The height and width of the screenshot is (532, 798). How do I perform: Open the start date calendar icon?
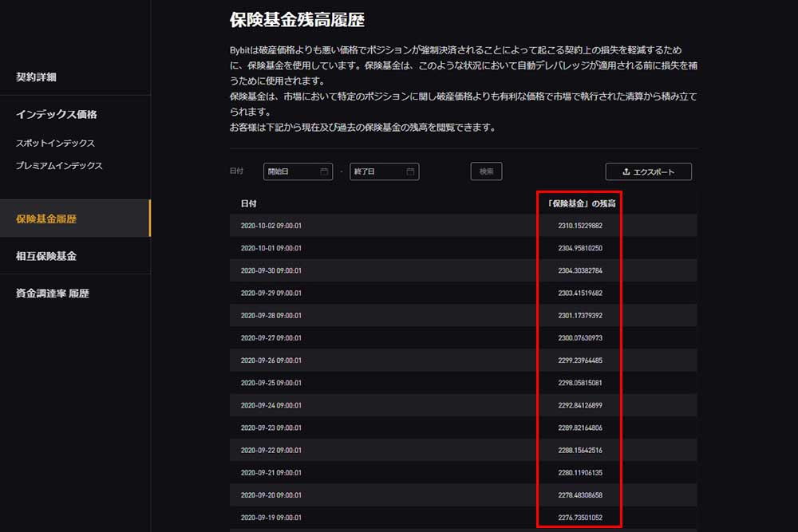pos(324,171)
